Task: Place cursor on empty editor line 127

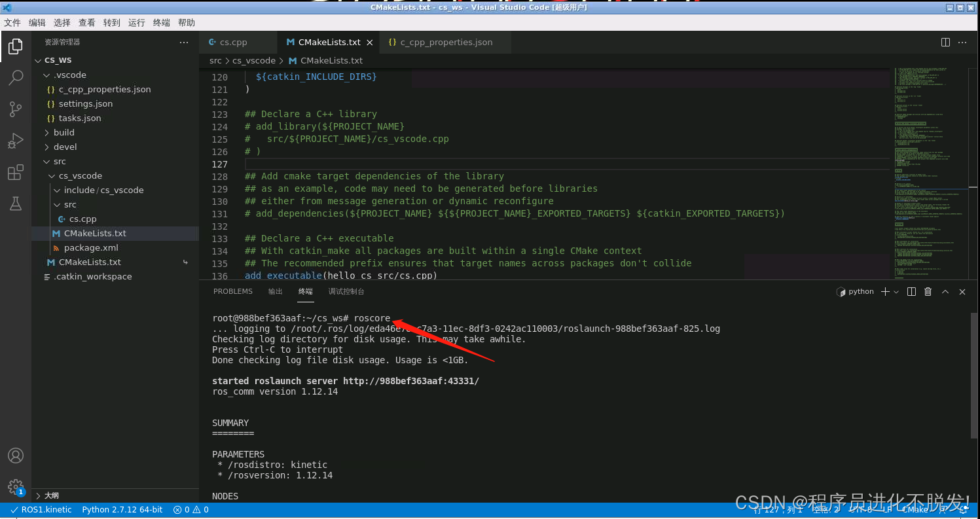Action: (x=566, y=164)
